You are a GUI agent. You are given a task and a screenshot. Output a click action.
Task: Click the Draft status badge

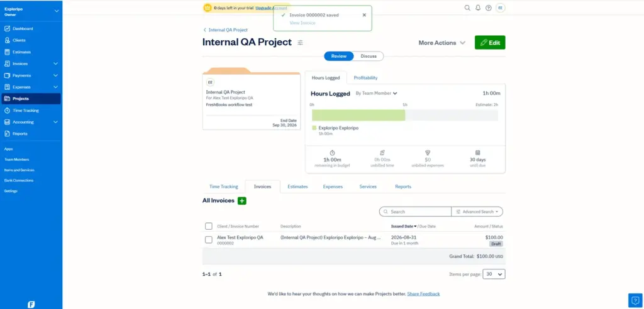[x=496, y=244]
